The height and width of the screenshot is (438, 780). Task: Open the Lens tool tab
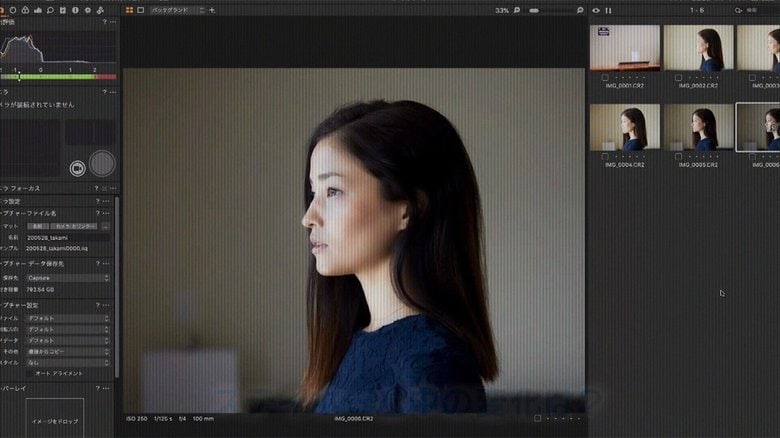13,10
